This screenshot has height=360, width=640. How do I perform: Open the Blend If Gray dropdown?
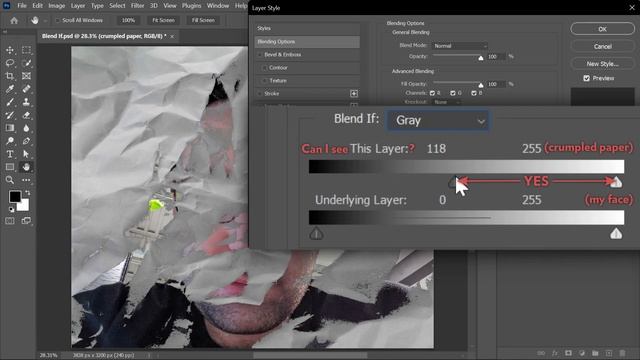[438, 120]
